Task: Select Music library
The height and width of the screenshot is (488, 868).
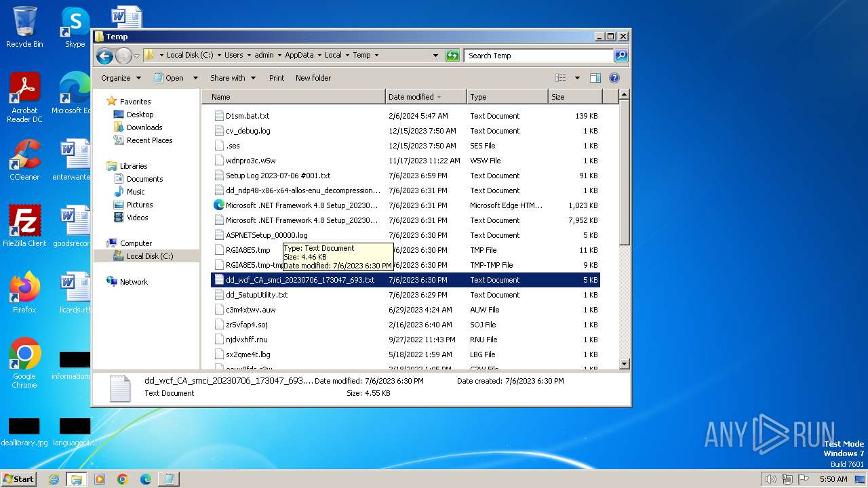Action: (136, 192)
